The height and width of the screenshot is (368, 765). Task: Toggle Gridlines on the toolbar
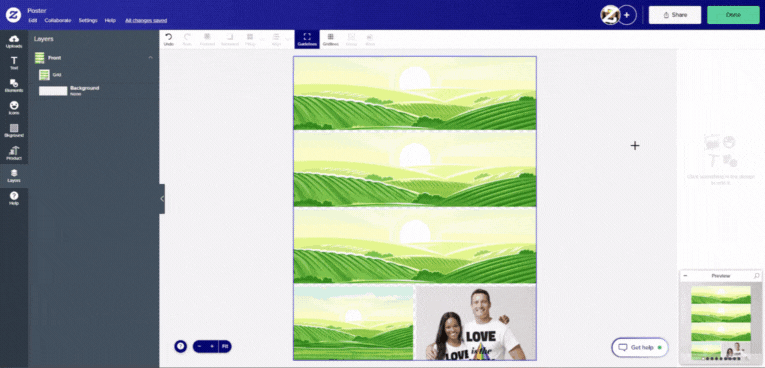(x=330, y=40)
